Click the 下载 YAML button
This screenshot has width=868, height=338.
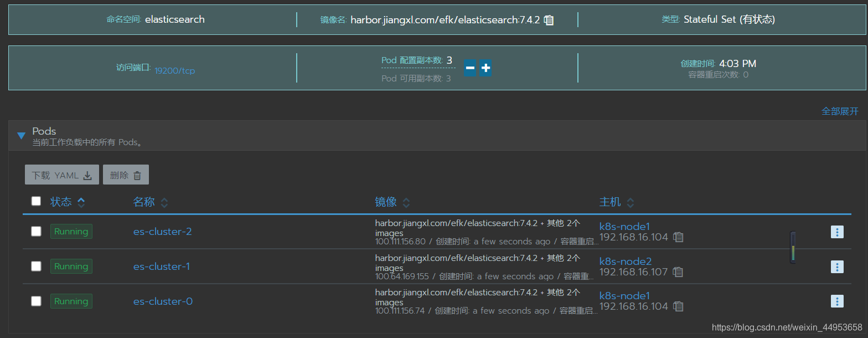click(x=62, y=175)
